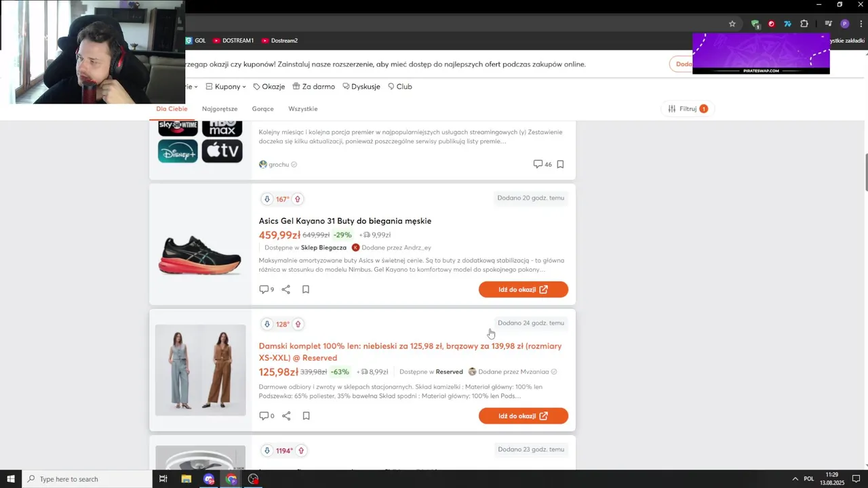Bookmark the Reserved linen set deal
Viewport: 868px width, 488px height.
(x=306, y=415)
